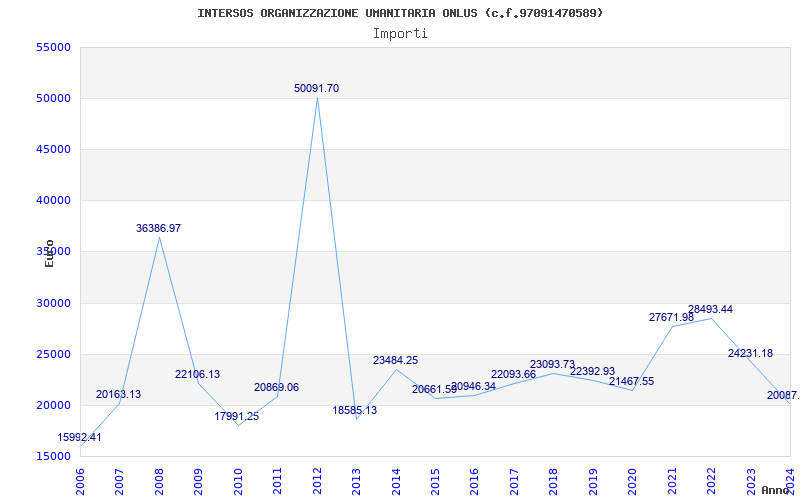Click the 18585.13 data label

(x=354, y=410)
